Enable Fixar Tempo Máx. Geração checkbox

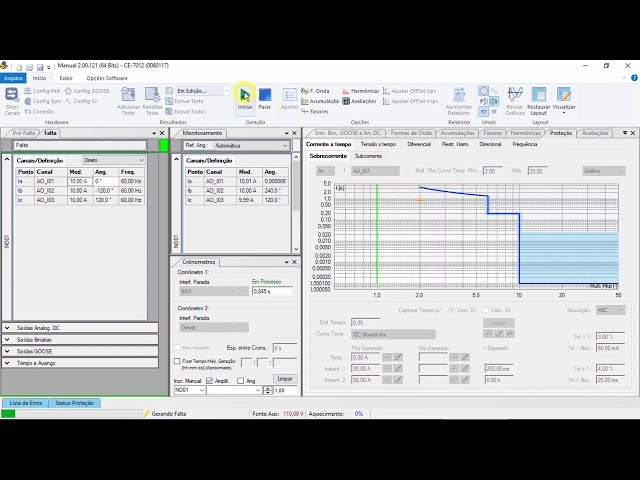click(x=177, y=361)
